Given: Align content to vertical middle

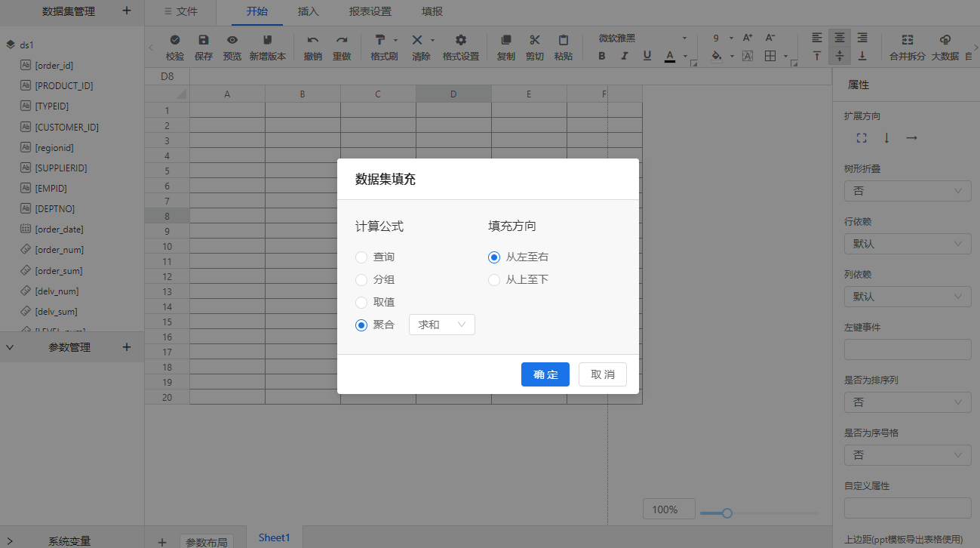Looking at the screenshot, I should [840, 56].
